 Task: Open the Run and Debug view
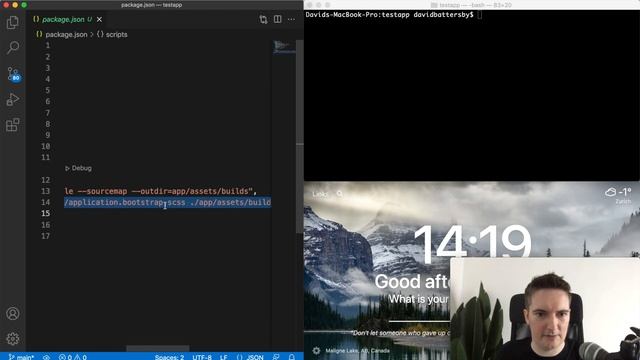coord(13,100)
